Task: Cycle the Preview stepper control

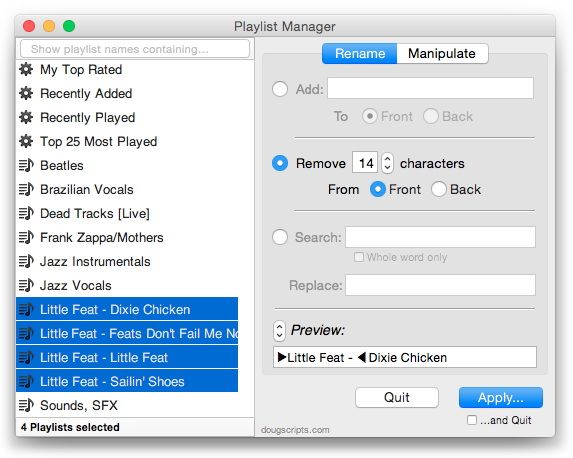Action: (279, 331)
